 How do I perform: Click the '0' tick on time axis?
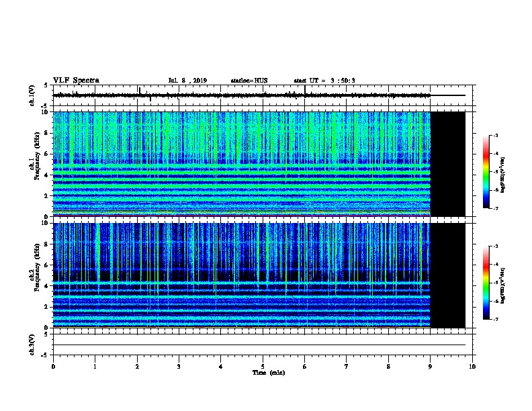click(x=53, y=367)
